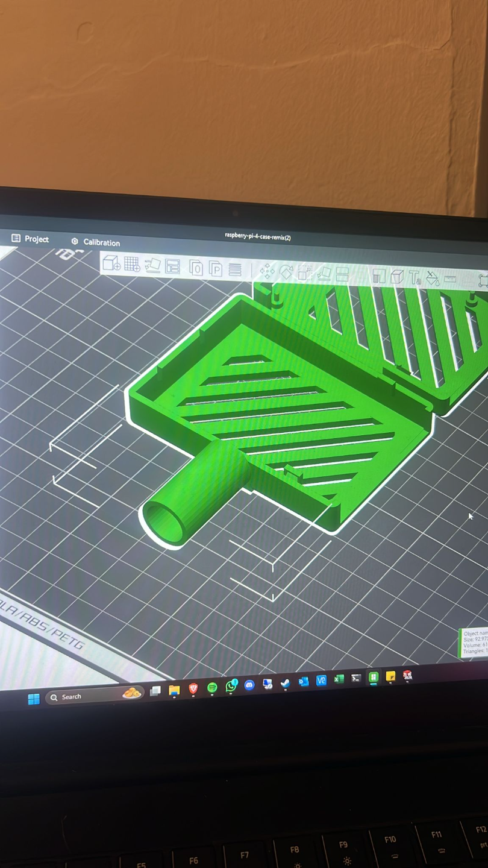
Task: Open Brave browser from the taskbar
Action: point(193,688)
